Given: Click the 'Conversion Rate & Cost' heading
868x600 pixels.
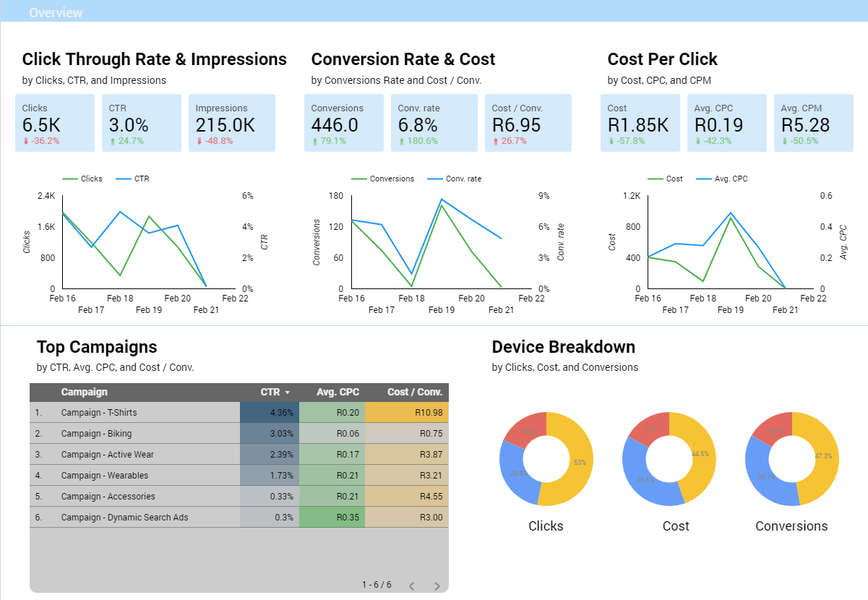Looking at the screenshot, I should click(403, 59).
